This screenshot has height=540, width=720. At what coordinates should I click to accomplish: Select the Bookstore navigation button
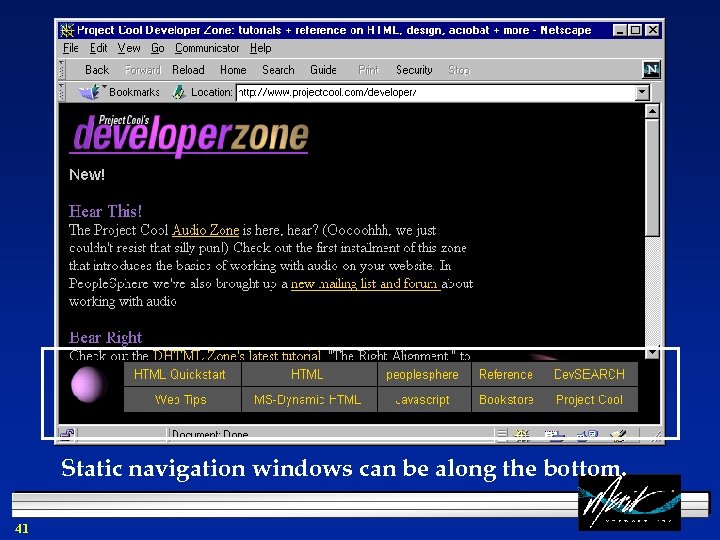point(506,399)
